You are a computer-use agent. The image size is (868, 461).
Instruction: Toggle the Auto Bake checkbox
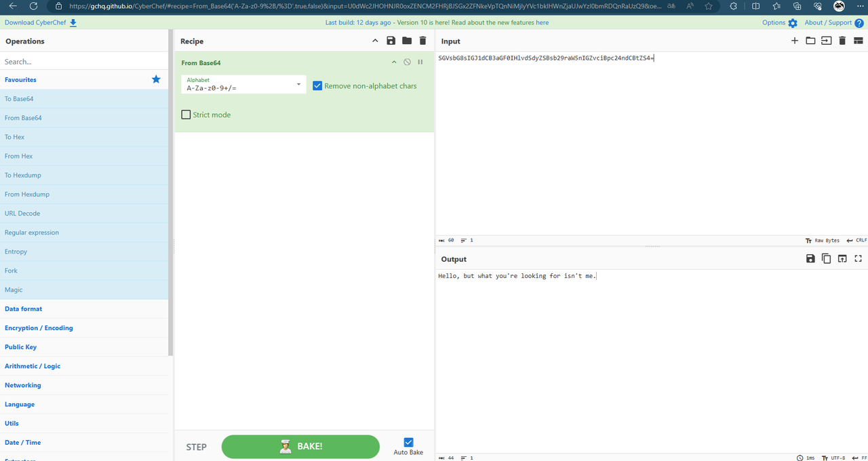(408, 443)
